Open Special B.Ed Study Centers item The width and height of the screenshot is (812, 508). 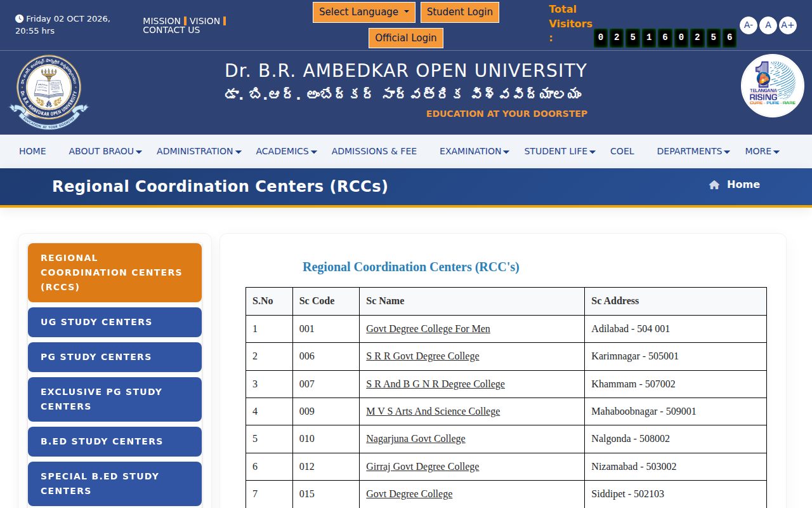pyautogui.click(x=115, y=484)
